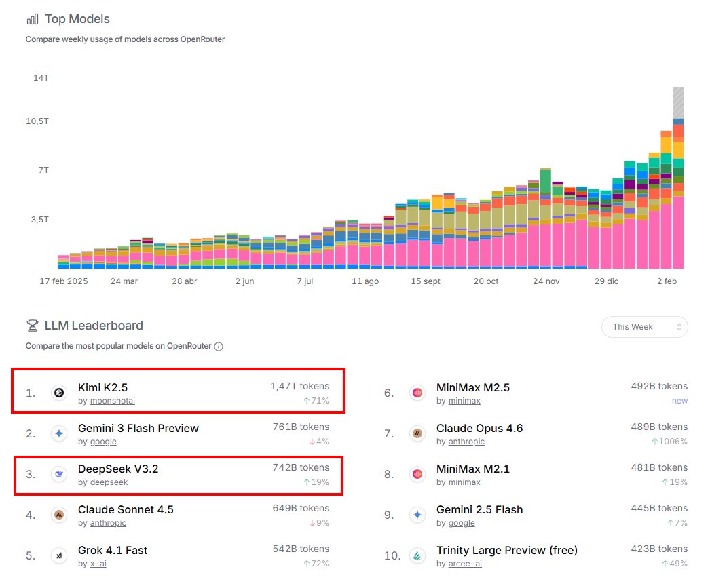Open the moonshotai author link

(x=112, y=401)
